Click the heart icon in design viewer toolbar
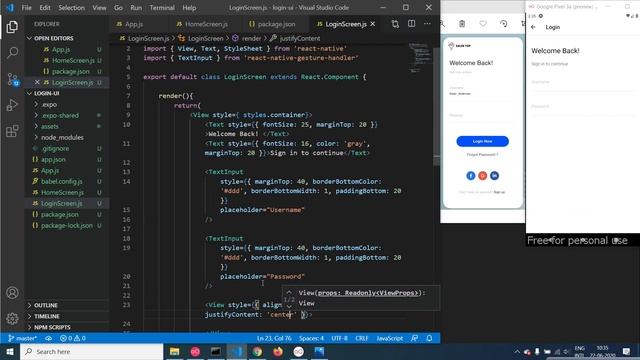 483,24
